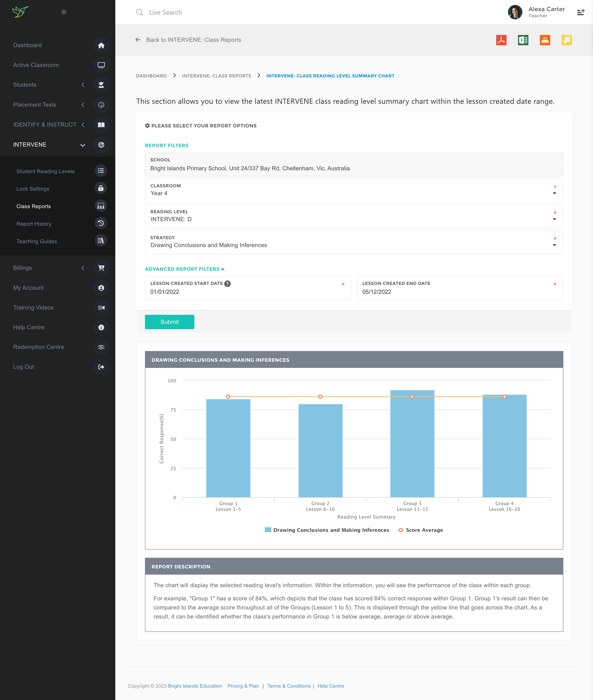Click the Submit button
The image size is (593, 700).
[x=169, y=322]
